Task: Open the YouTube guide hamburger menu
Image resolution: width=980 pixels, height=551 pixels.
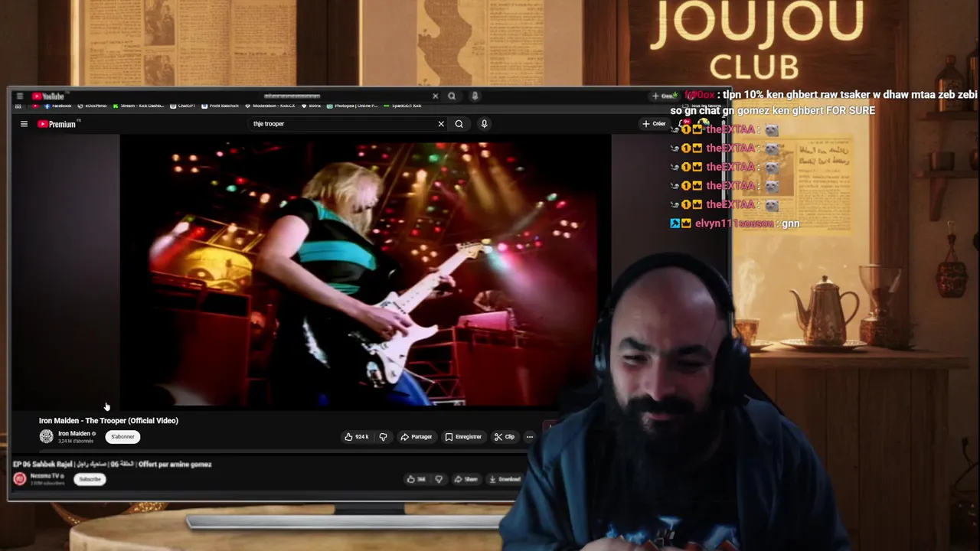Action: pos(24,124)
